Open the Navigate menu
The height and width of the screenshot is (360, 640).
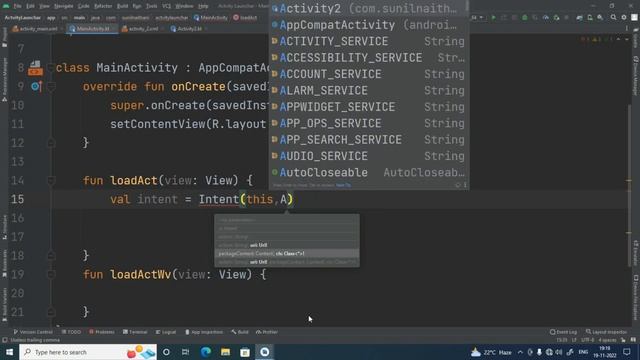pos(64,6)
